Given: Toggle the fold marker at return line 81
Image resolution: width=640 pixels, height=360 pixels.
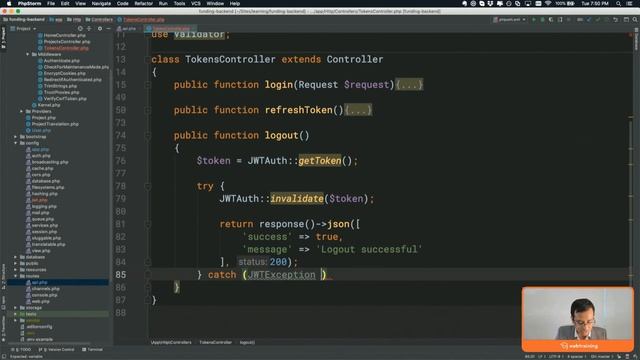Looking at the screenshot, I should point(148,224).
